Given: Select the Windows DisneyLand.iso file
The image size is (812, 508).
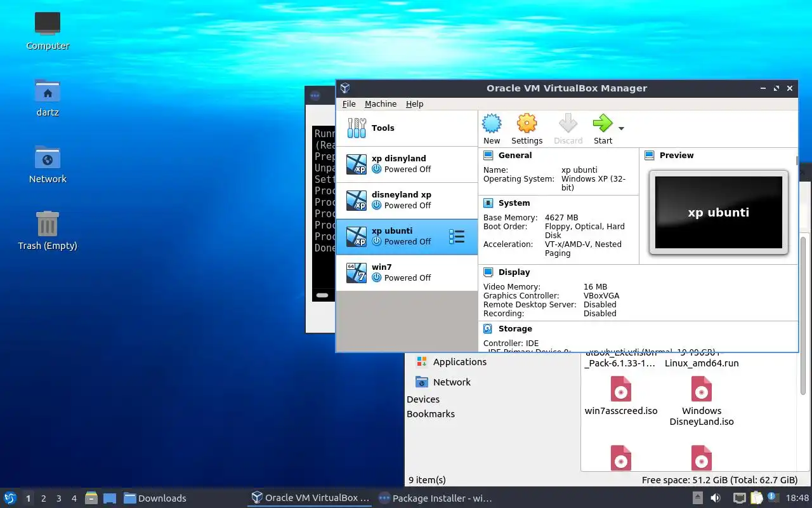Looking at the screenshot, I should tap(702, 401).
